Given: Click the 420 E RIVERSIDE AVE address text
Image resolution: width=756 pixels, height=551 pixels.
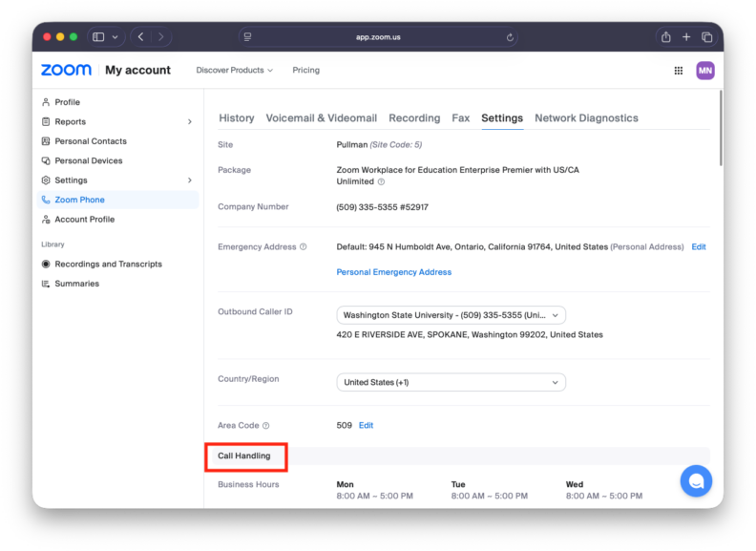Looking at the screenshot, I should 470,335.
